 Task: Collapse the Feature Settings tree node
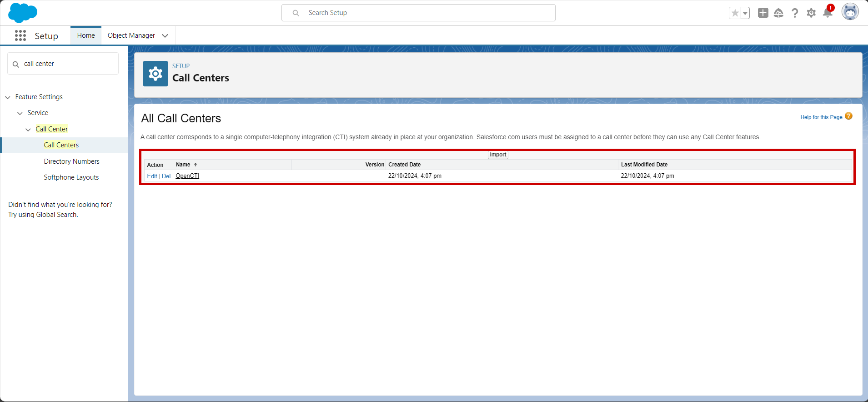pyautogui.click(x=8, y=97)
